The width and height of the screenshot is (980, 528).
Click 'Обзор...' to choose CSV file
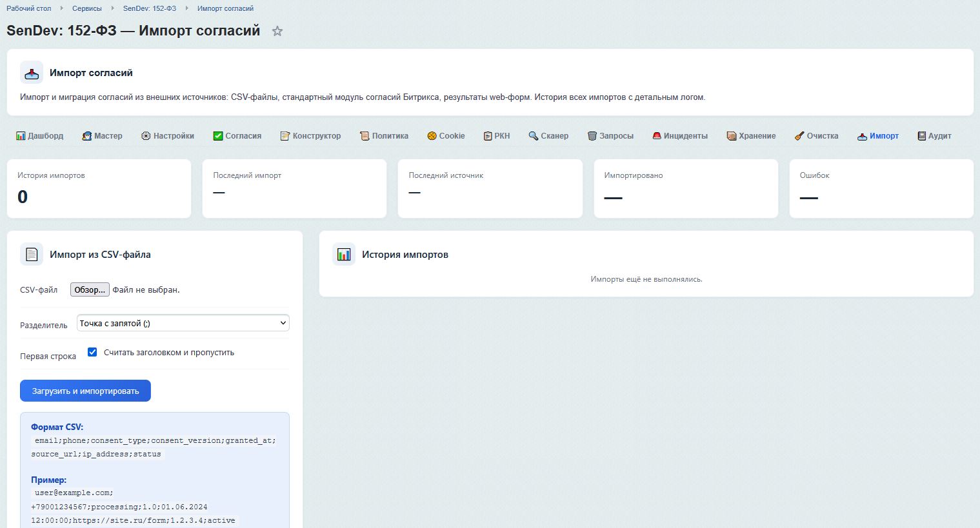[90, 289]
